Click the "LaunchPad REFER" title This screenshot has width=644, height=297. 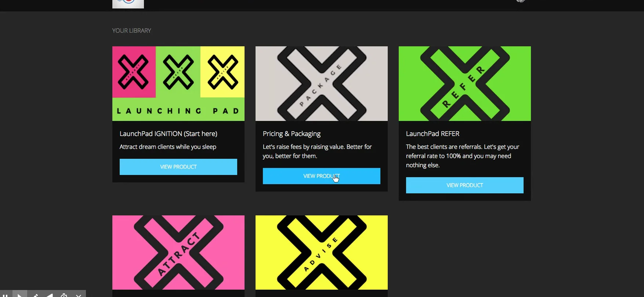(x=433, y=134)
